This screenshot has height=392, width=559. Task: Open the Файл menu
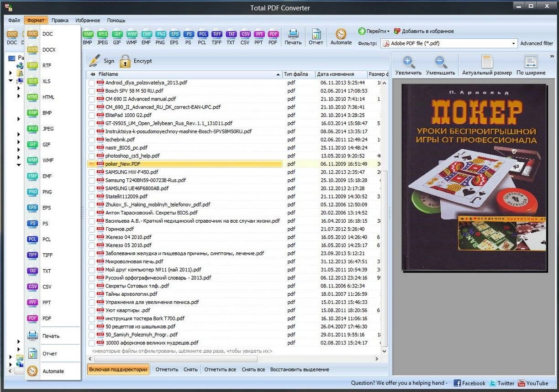pyautogui.click(x=14, y=21)
